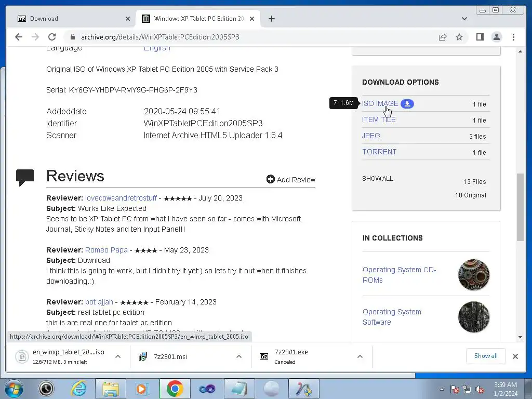Screen dimensions: 532x399
Task: Open Windows Media Player from taskbar
Action: (142, 389)
